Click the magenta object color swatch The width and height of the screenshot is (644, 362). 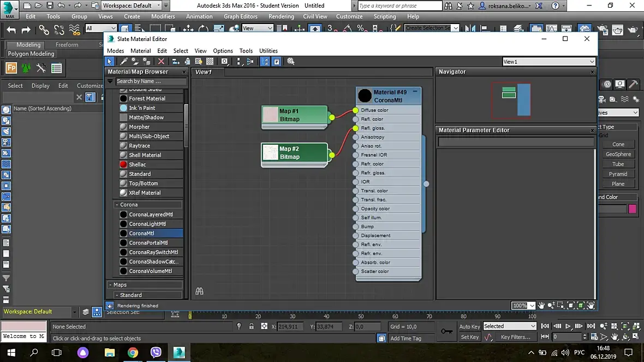632,209
